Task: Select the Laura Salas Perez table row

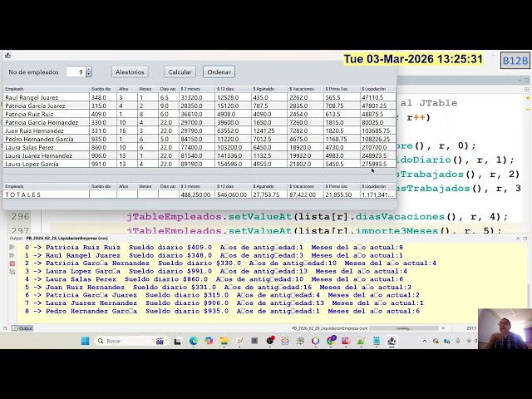Action: tap(46, 147)
